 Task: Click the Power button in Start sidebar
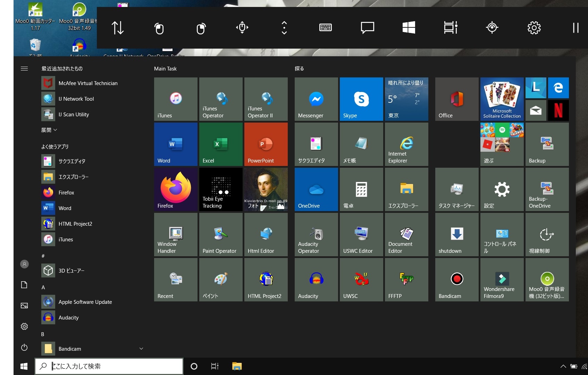click(24, 347)
